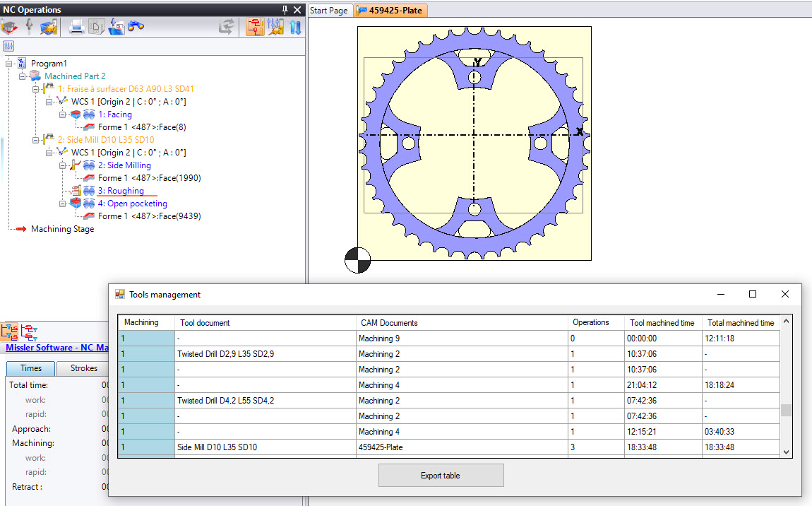This screenshot has width=812, height=506.
Task: Toggle the tree filter button above Missler link
Action: point(30,331)
